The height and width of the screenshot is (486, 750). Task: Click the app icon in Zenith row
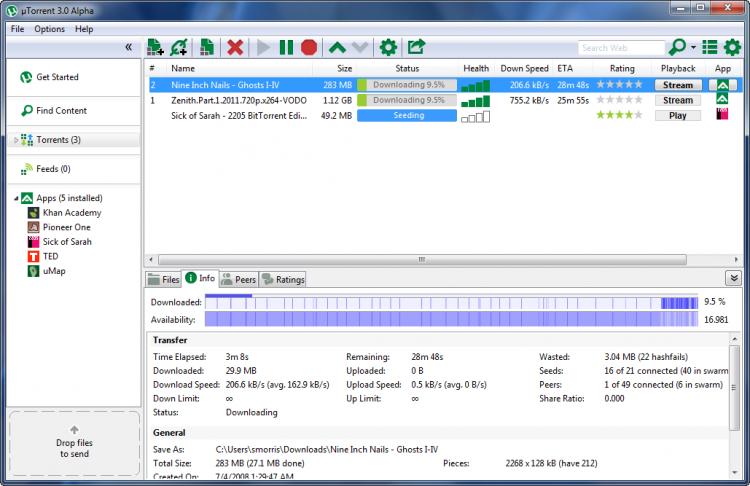point(722,99)
